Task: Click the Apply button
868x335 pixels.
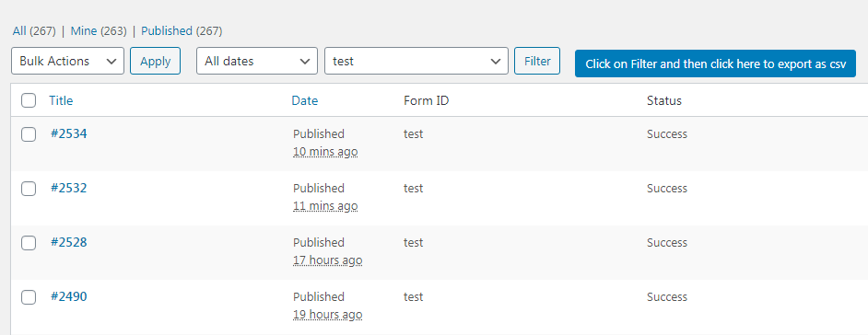Action: (155, 61)
